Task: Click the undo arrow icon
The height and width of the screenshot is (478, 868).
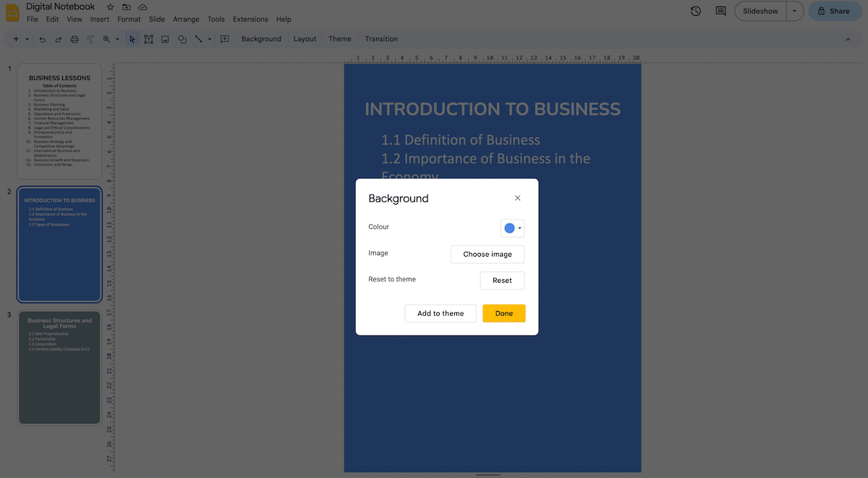Action: (43, 39)
